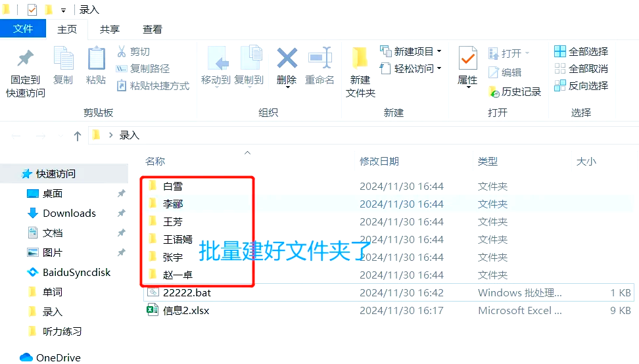
Task: Click 录入 in the address bar
Action: coord(130,135)
